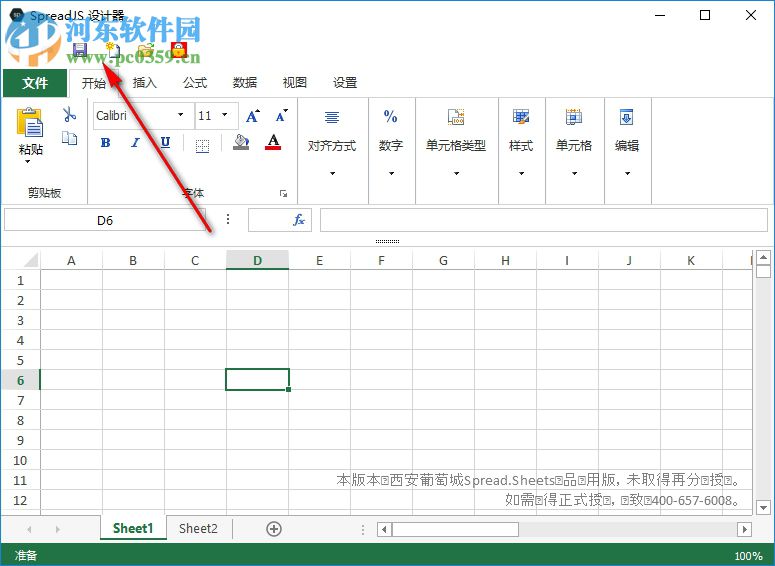Open the font dialog launcher
Image resolution: width=775 pixels, height=566 pixels.
(283, 193)
